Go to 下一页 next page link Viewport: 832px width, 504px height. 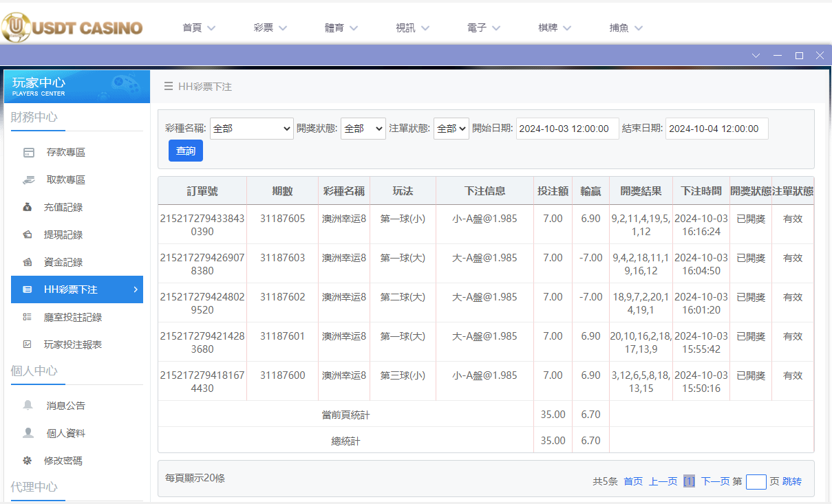coord(716,481)
